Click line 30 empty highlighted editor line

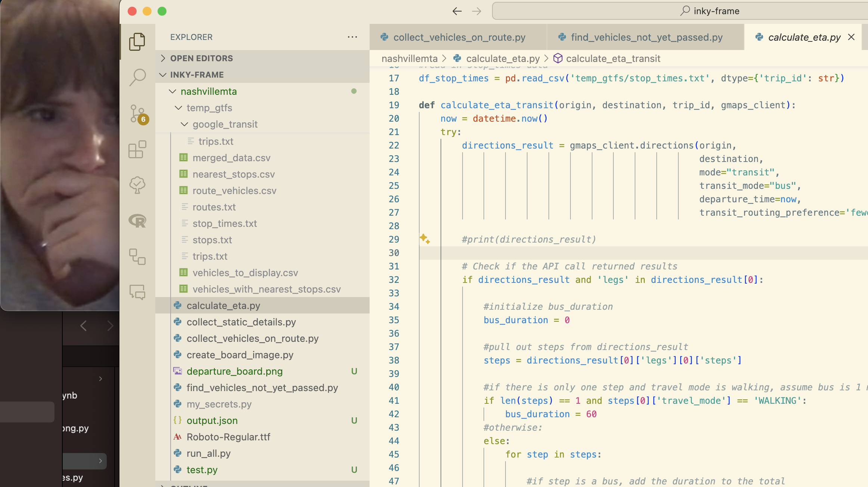643,253
